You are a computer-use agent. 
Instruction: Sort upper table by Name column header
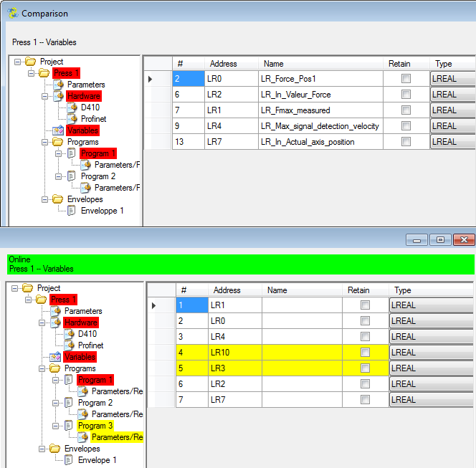pyautogui.click(x=320, y=64)
